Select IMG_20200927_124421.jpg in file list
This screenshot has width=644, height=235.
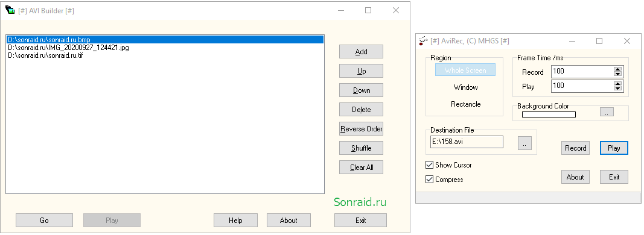pyautogui.click(x=165, y=48)
